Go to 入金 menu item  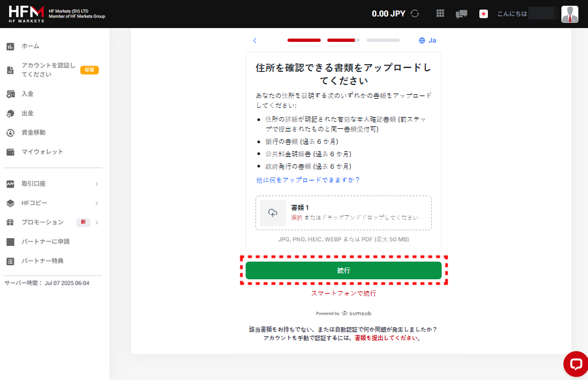coord(27,94)
